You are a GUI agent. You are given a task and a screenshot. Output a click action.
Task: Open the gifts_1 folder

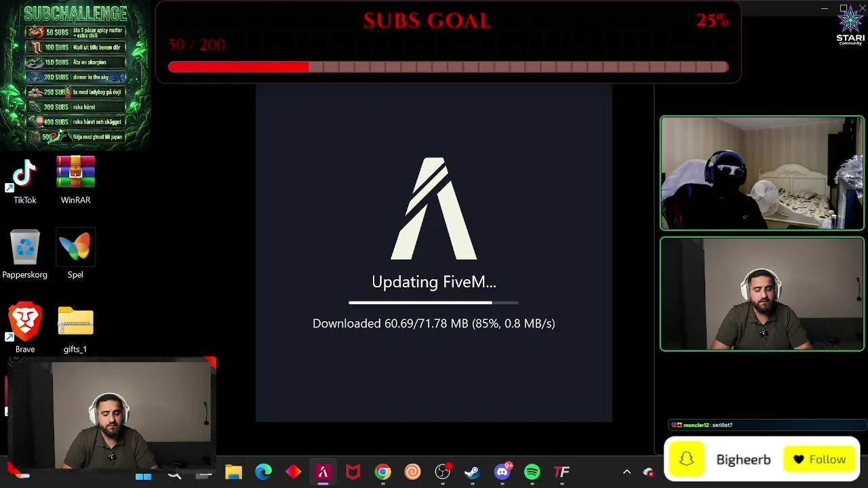pyautogui.click(x=75, y=330)
